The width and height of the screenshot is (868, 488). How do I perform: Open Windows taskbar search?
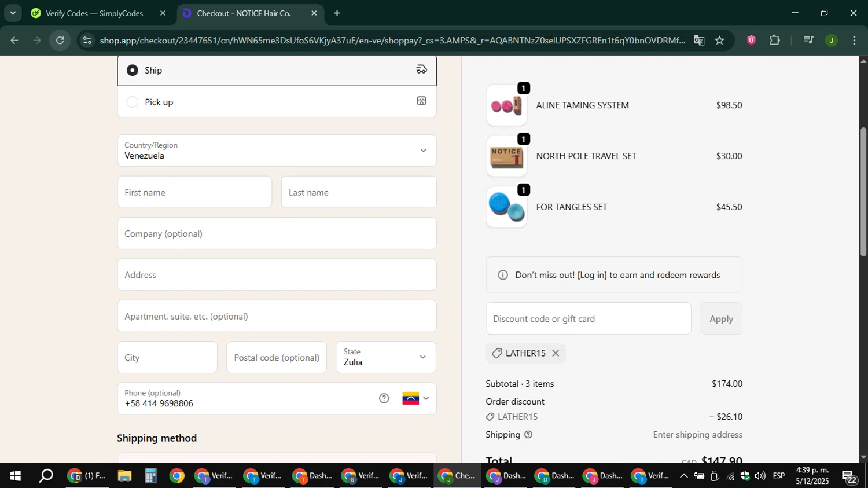[46, 476]
